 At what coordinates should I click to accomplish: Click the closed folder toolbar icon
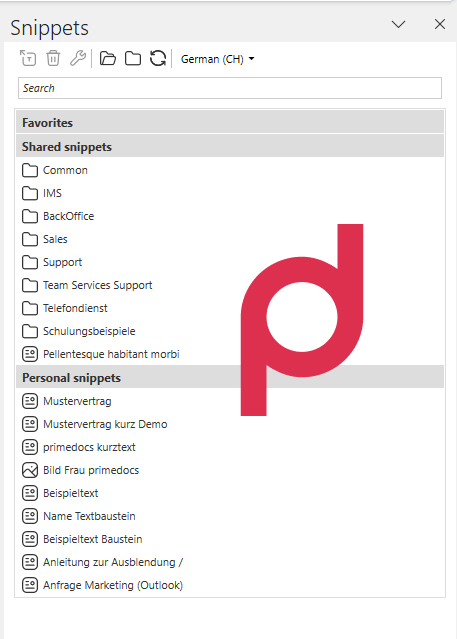133,58
